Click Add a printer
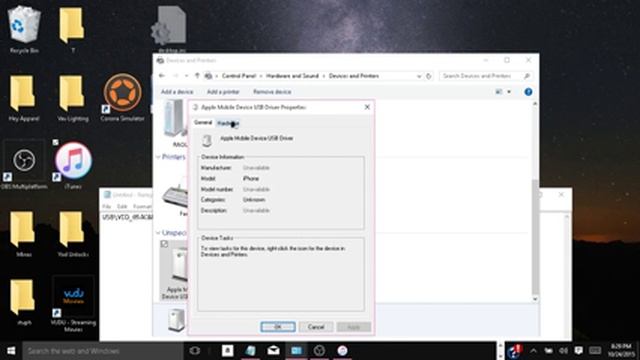Screen dimensions: 640x360 (x=223, y=92)
